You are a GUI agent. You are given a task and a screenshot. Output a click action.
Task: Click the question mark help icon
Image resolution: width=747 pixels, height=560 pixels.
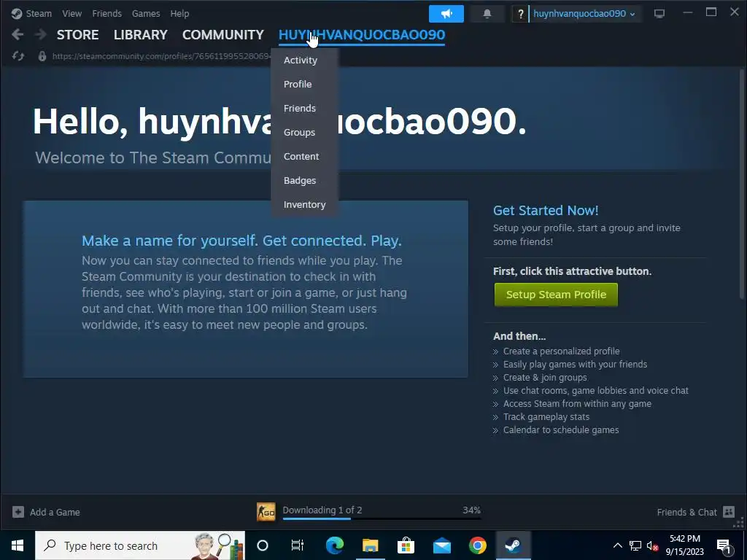click(520, 14)
